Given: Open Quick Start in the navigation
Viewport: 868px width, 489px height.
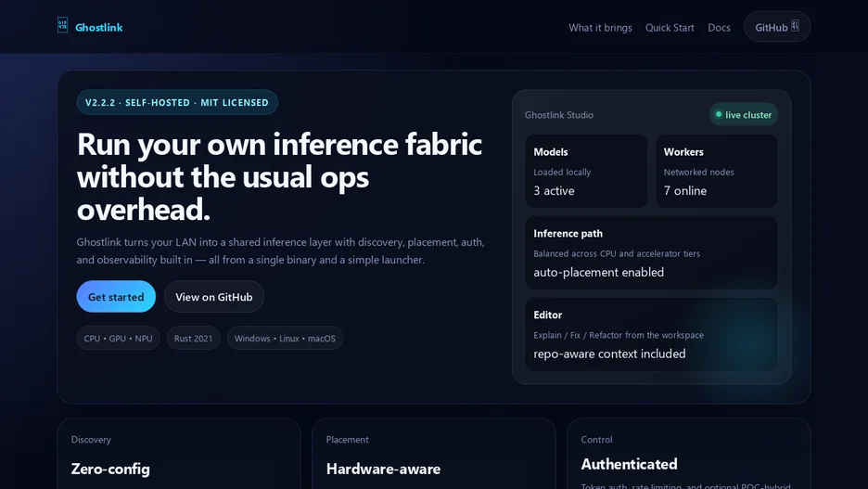Looking at the screenshot, I should (670, 27).
